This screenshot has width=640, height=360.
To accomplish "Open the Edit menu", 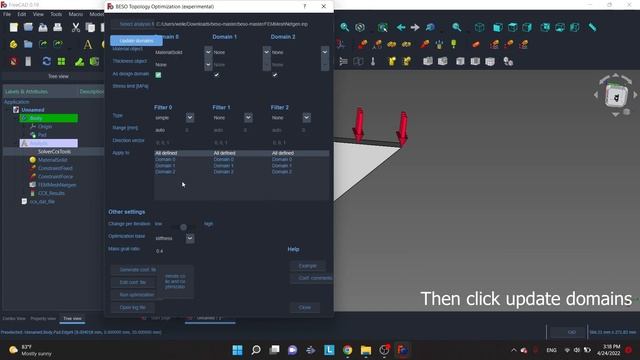I will [22, 14].
